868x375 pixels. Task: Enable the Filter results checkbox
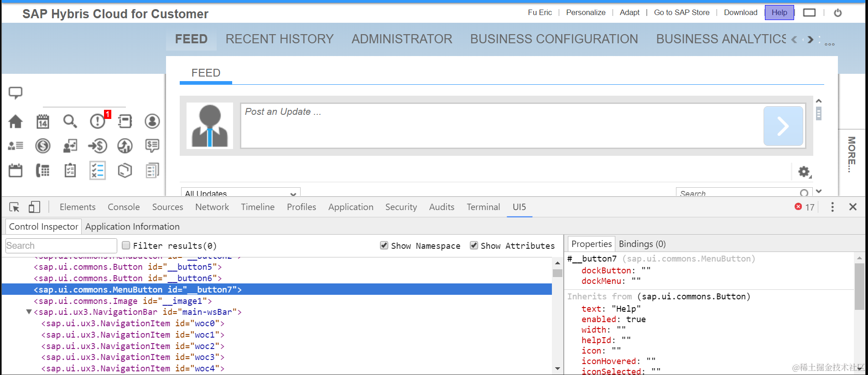[126, 246]
